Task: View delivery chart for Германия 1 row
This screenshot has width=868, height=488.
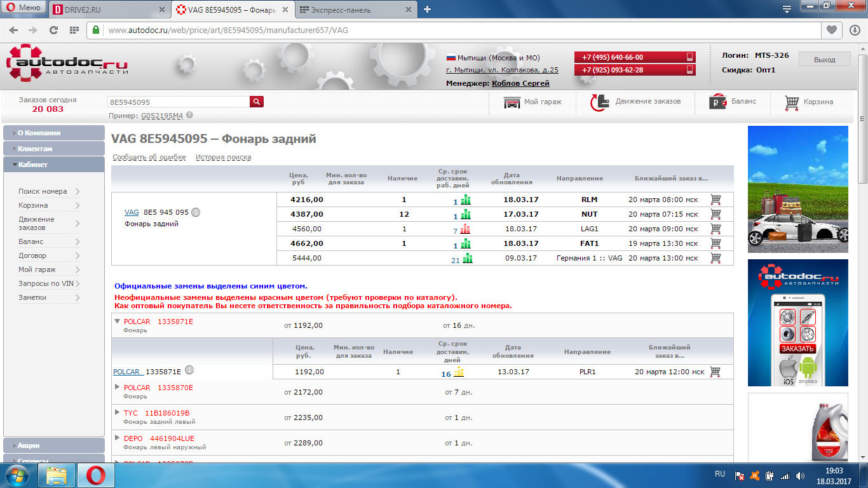Action: point(468,258)
